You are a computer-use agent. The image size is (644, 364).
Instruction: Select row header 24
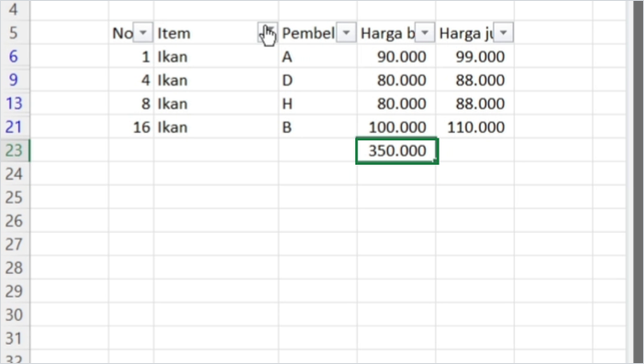coord(15,174)
